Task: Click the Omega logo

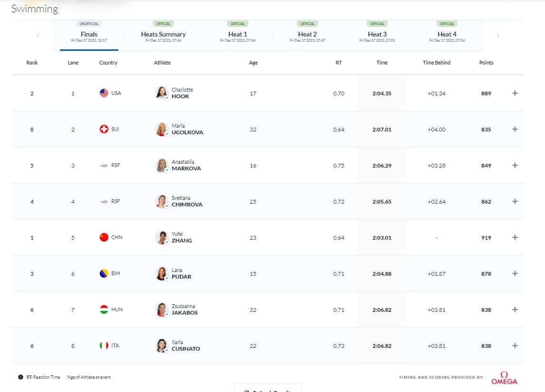Action: [504, 378]
